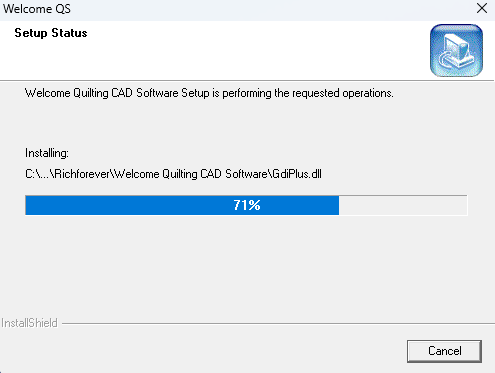Click the white header banner area
Viewport: 495px width, 373px height.
(x=213, y=50)
